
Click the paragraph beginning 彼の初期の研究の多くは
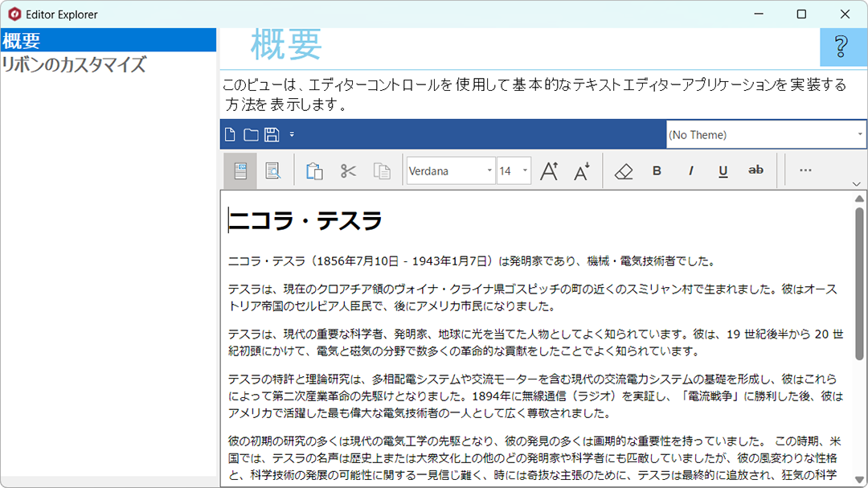[534, 457]
